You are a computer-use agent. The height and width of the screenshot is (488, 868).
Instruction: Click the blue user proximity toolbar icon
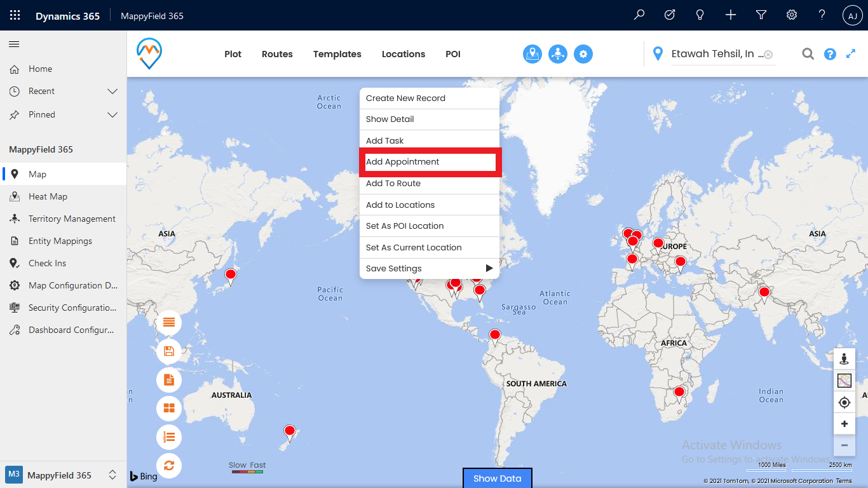point(558,54)
